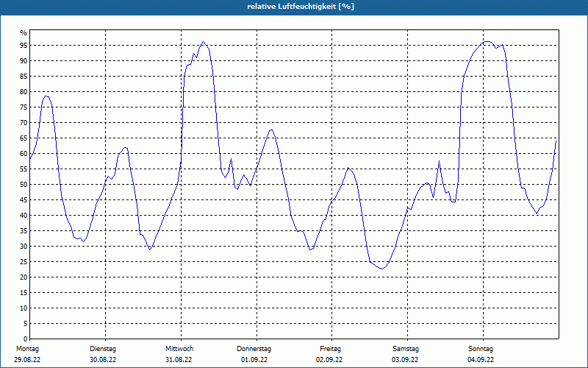Click the y-axis value 70
Screen dimensions: 588x368
pos(24,122)
